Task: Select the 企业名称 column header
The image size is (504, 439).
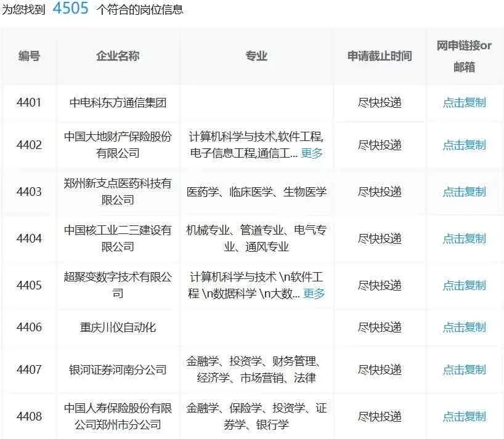Action: (x=118, y=56)
